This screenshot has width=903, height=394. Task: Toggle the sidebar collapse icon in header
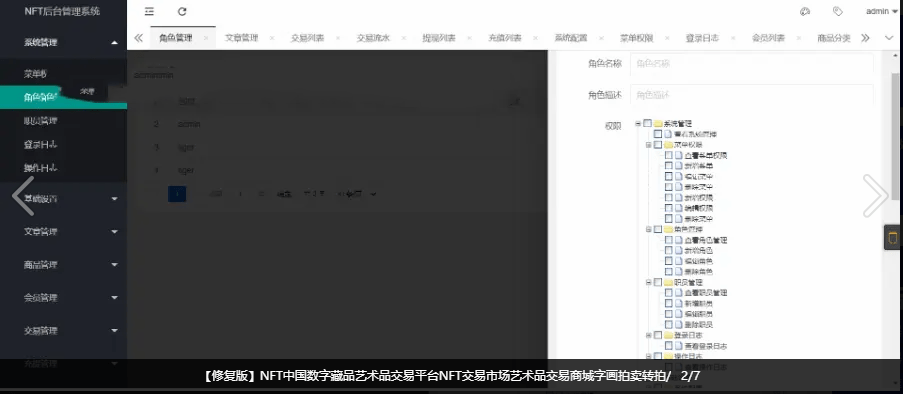pos(149,12)
